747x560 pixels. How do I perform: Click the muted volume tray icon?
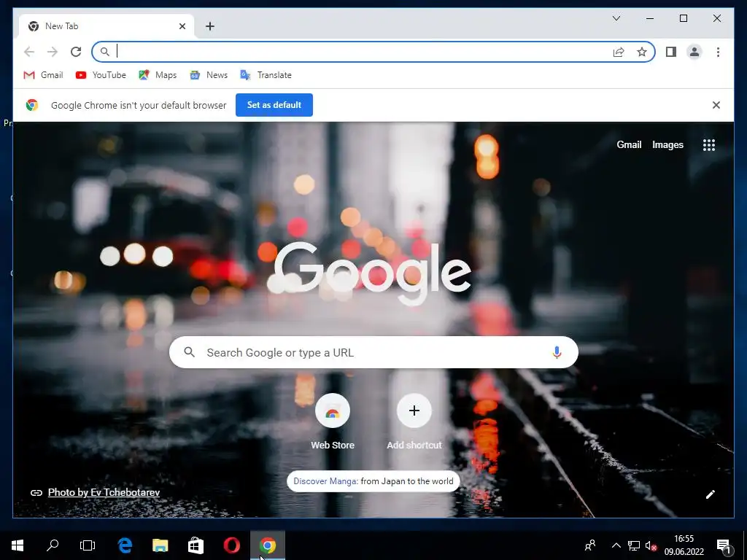tap(651, 545)
